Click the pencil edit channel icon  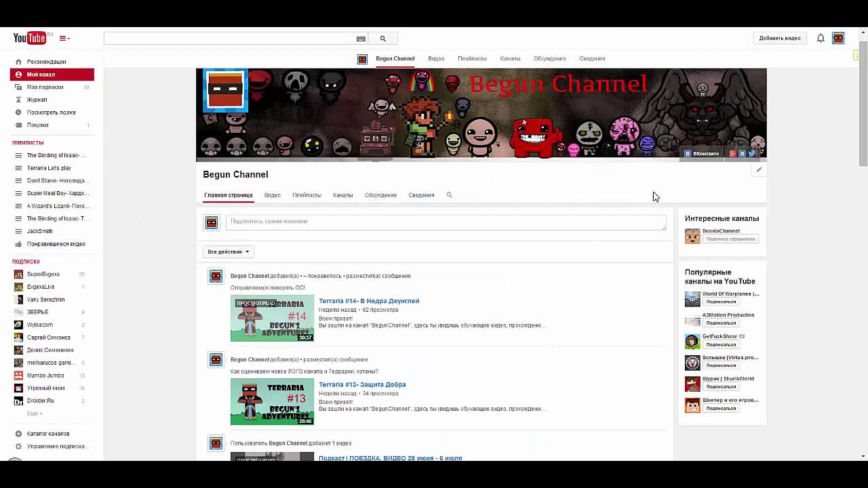[759, 170]
